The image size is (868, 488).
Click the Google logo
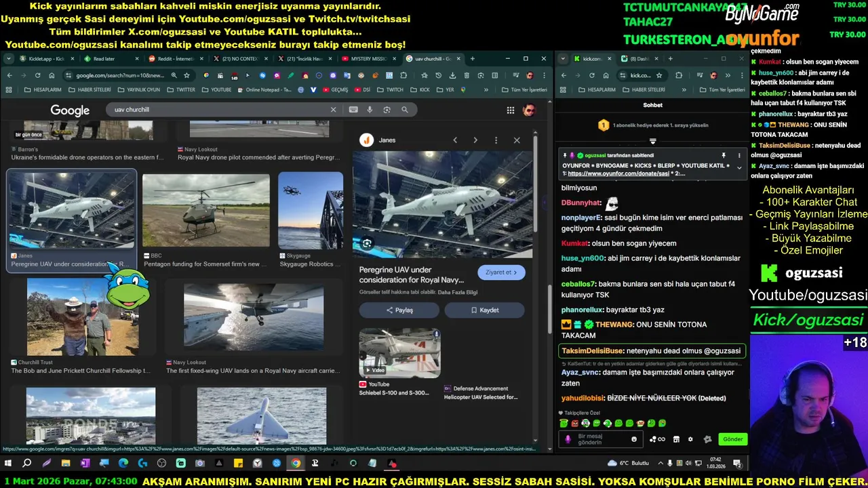coord(70,110)
